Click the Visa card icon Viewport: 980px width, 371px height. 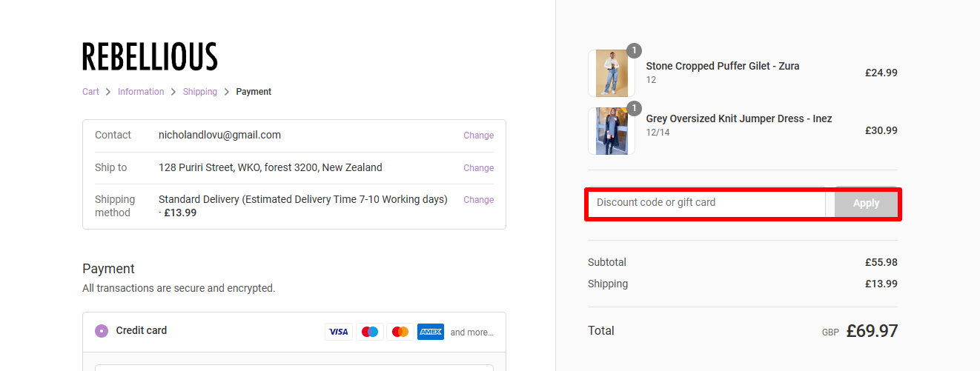[x=339, y=332]
